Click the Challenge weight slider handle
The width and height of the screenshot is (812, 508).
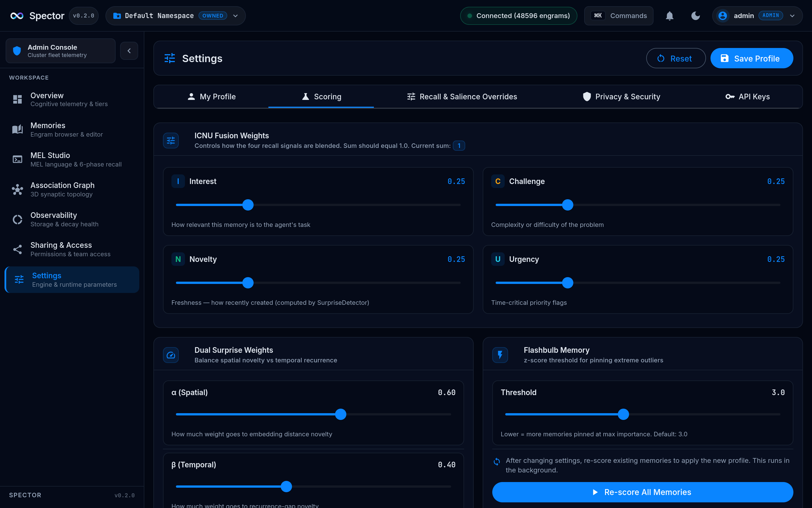coord(568,205)
